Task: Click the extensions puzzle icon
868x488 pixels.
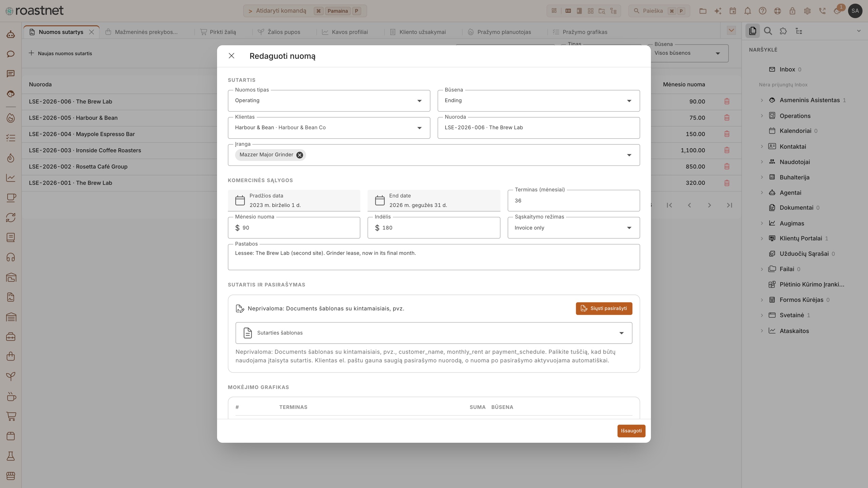Action: (x=783, y=31)
